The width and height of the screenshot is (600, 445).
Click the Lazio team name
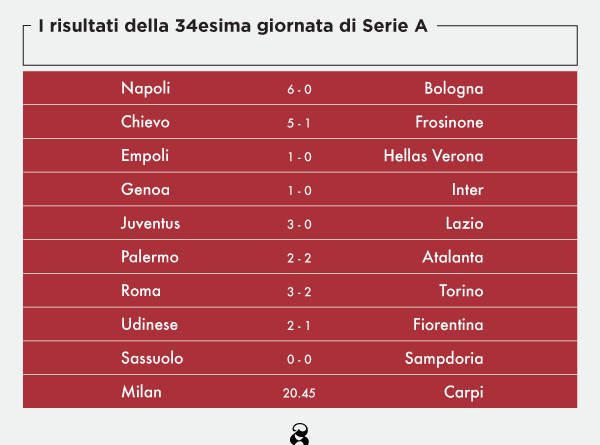click(x=464, y=224)
